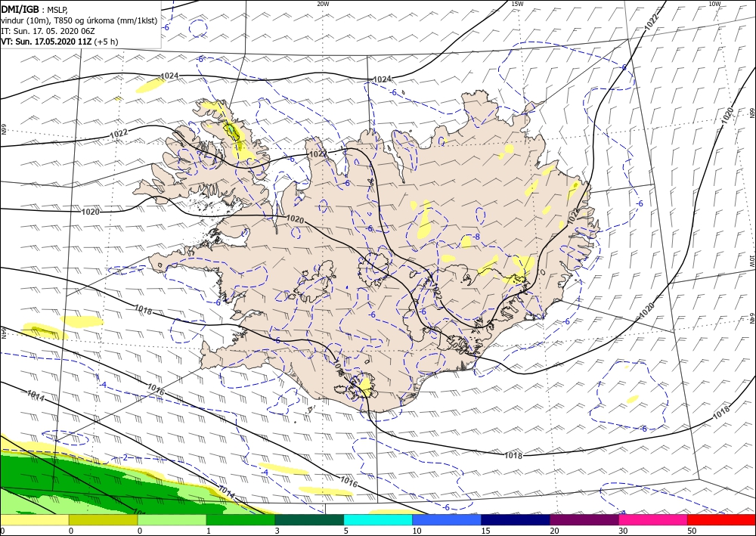
Task: Click the 'DMI/IGB : MSLP,' title text
Action: click(x=35, y=9)
